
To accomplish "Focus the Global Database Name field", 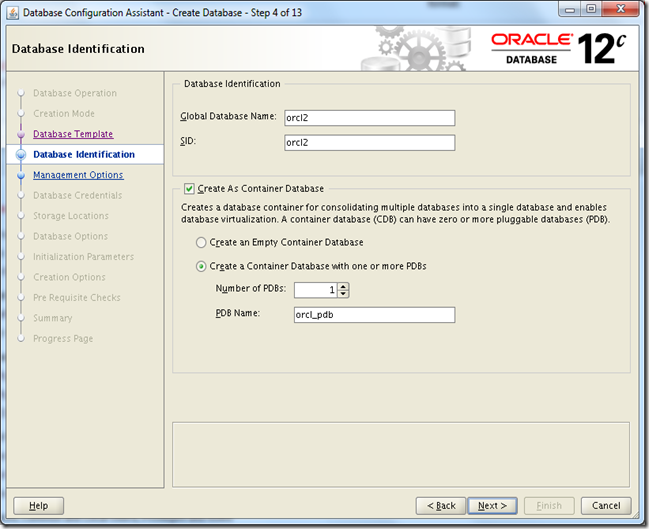I will [370, 118].
